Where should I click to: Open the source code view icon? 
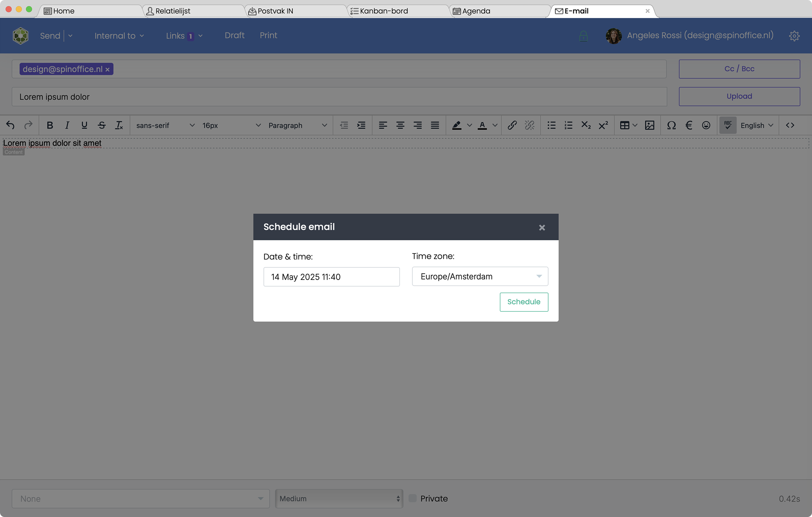pos(790,125)
